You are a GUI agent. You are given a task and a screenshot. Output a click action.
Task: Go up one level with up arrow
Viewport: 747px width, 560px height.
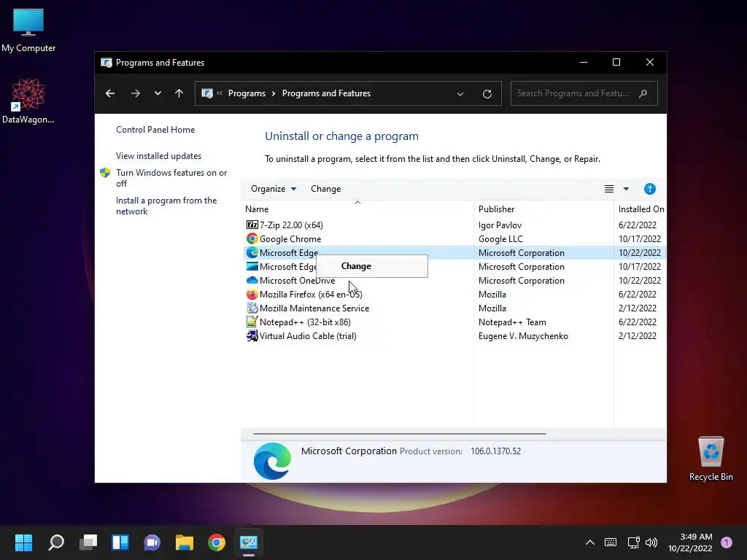pyautogui.click(x=179, y=93)
